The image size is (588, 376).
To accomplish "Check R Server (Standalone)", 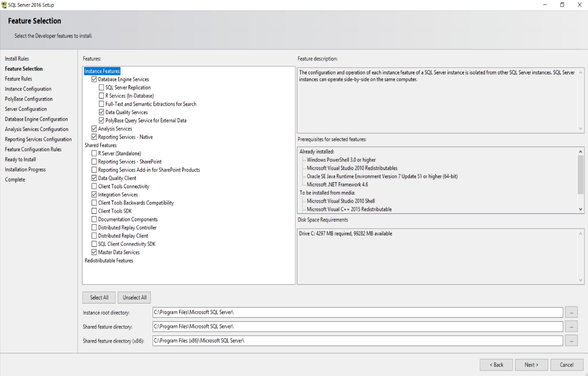I will pos(94,153).
